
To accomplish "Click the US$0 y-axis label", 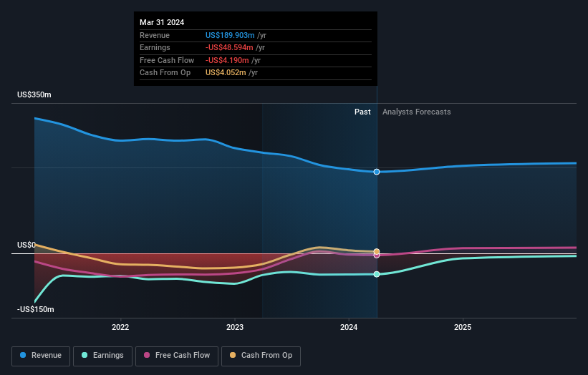I will pyautogui.click(x=26, y=245).
